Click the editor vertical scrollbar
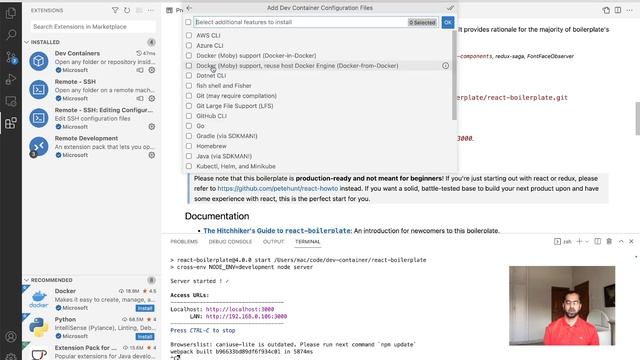640x360 pixels. tap(638, 118)
